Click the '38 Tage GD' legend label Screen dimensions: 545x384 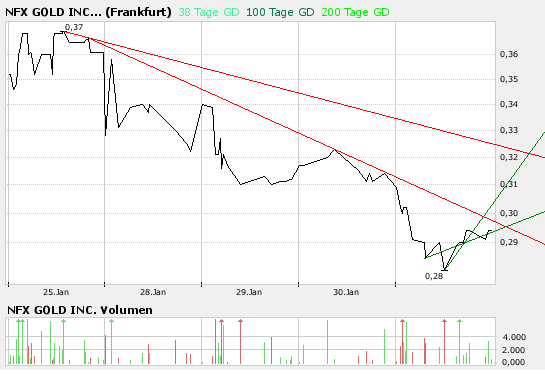click(x=209, y=12)
